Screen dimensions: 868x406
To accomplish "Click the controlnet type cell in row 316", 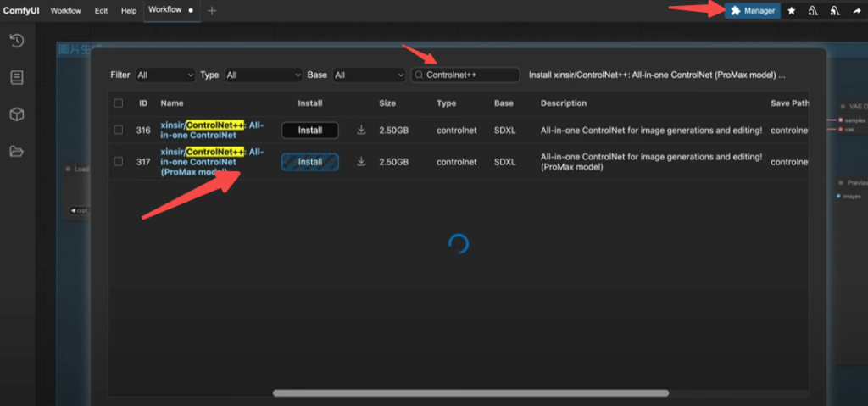I will (457, 131).
